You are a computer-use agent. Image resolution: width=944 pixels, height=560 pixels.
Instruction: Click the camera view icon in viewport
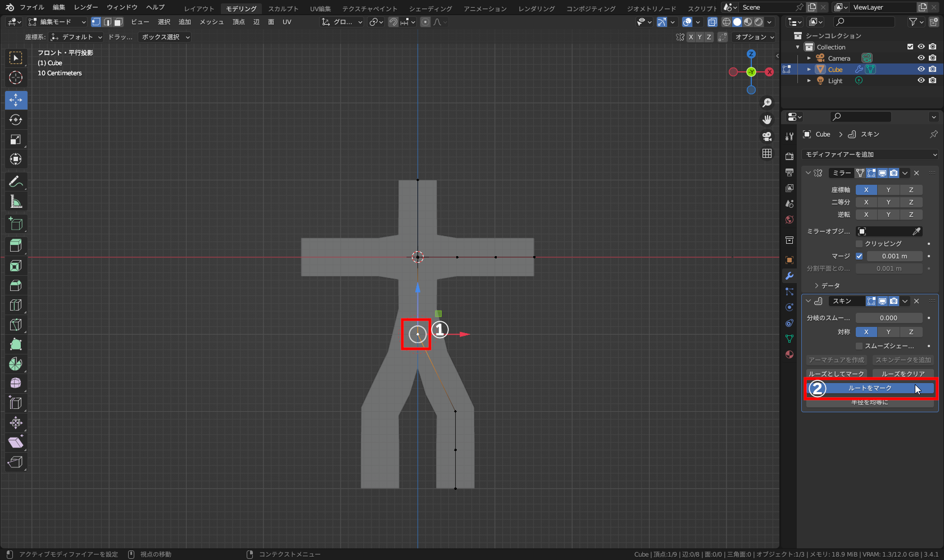coord(767,136)
